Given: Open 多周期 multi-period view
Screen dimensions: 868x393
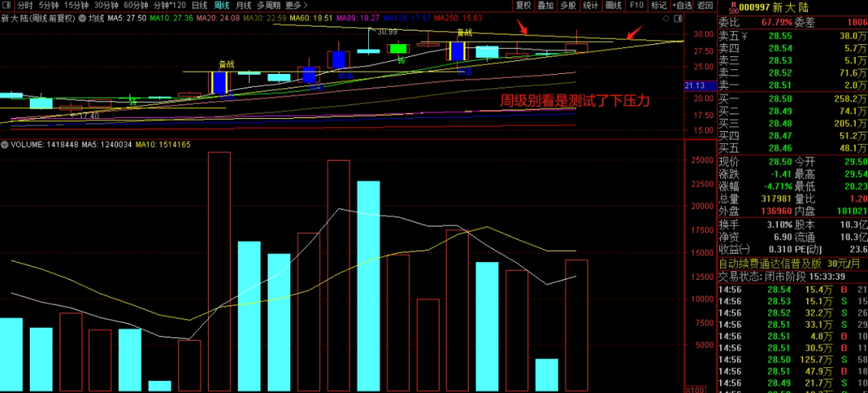Looking at the screenshot, I should [268, 6].
